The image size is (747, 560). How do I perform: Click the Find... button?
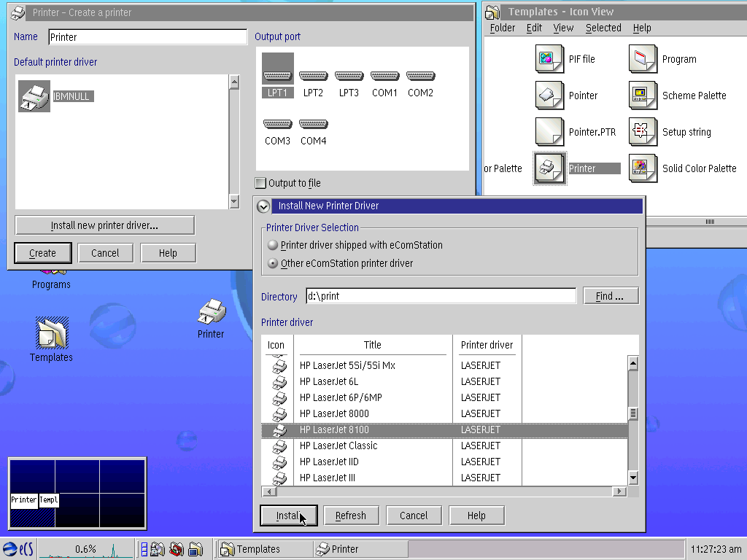pyautogui.click(x=611, y=296)
